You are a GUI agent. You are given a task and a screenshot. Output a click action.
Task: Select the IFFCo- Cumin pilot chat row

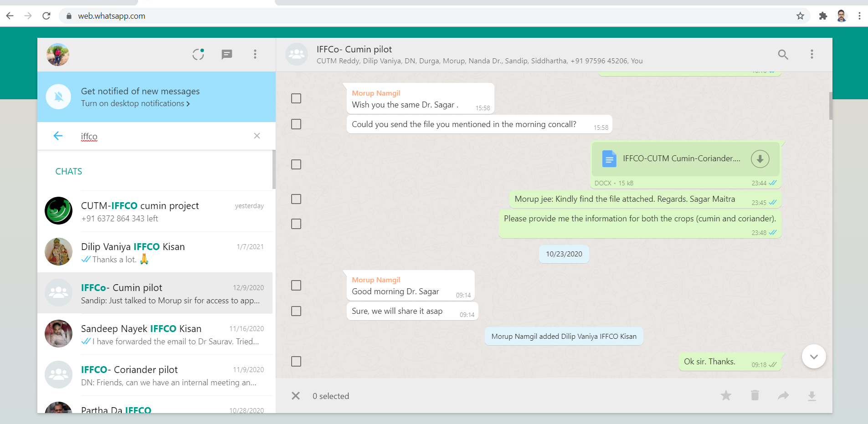click(x=155, y=293)
